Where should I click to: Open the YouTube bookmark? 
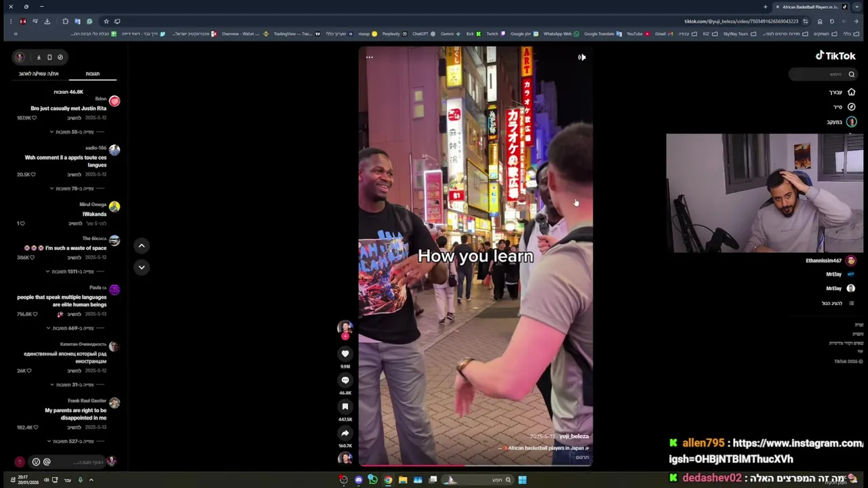(637, 34)
